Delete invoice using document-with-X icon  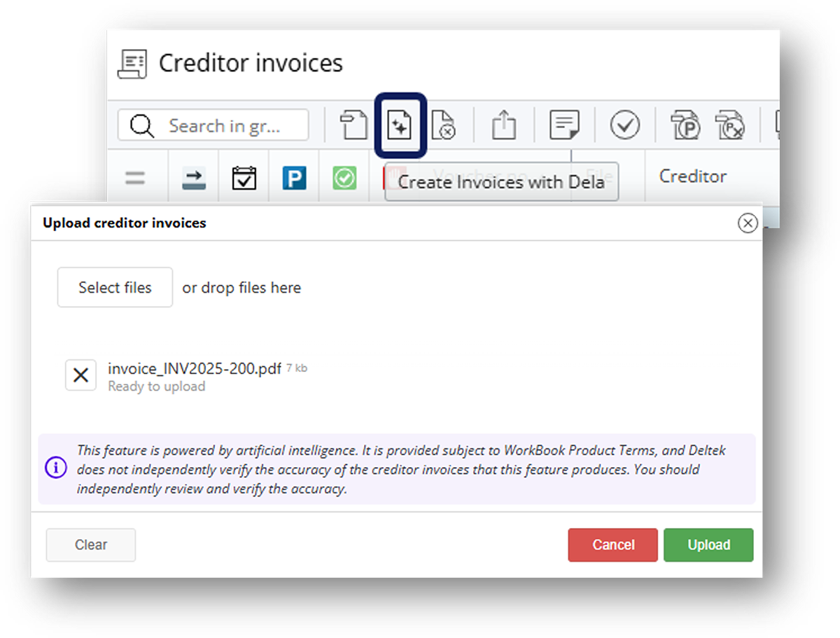tap(444, 125)
